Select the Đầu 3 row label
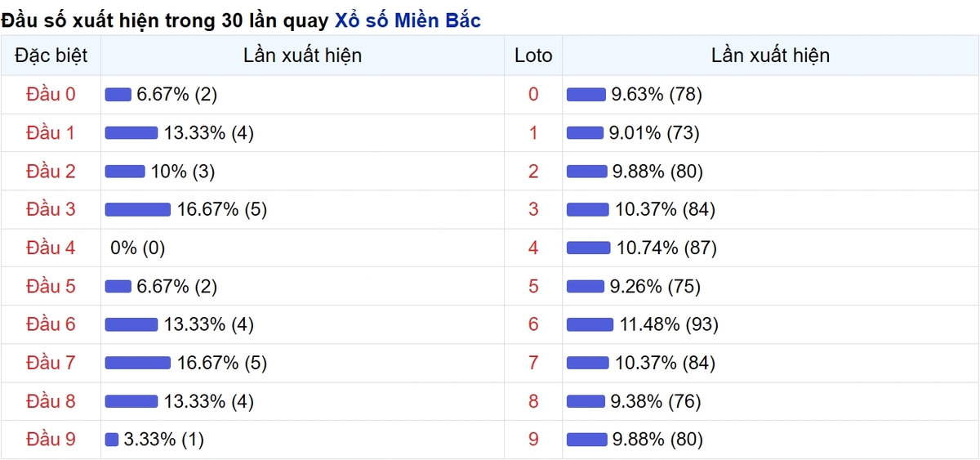The height and width of the screenshot is (460, 980). coord(51,210)
